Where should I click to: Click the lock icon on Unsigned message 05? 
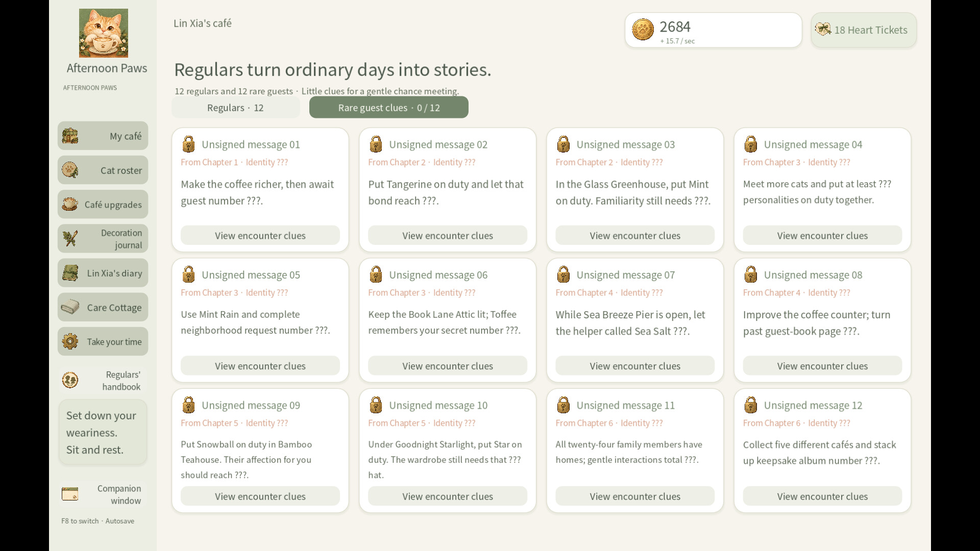pyautogui.click(x=188, y=274)
